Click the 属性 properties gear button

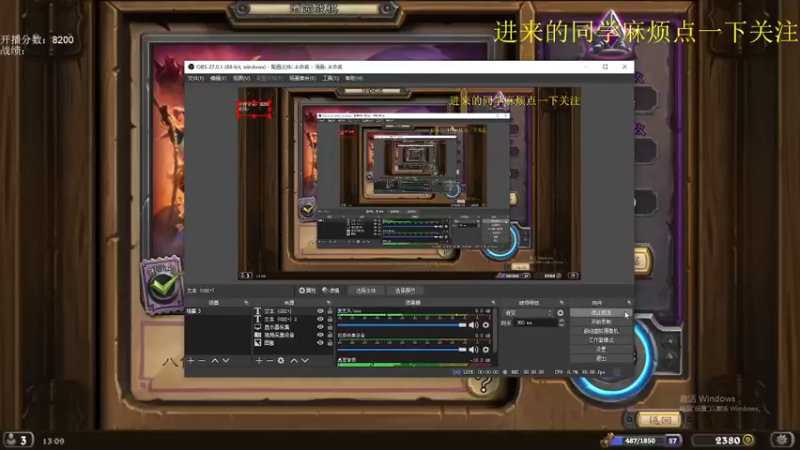pos(307,290)
